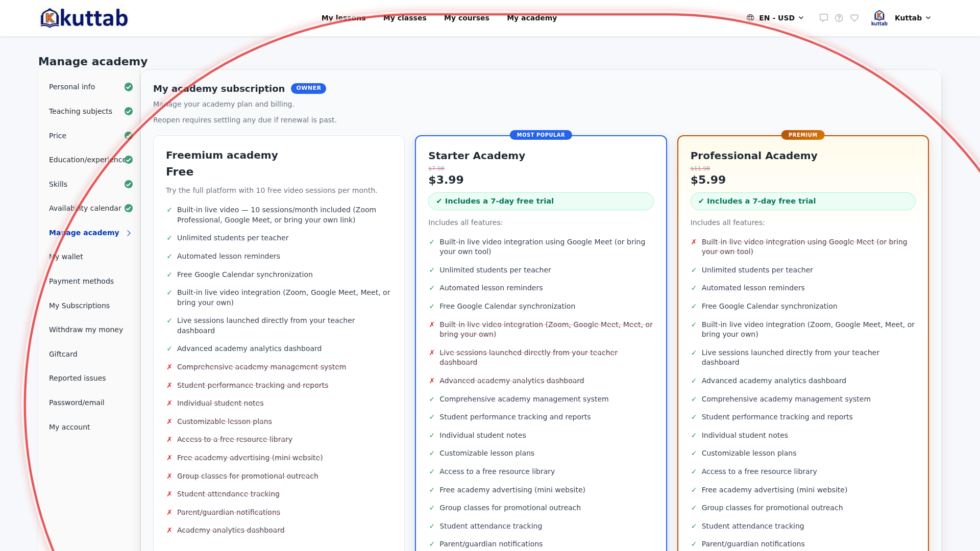Click the OWNER badge next to subscription title
Screen dimensions: 980x551
[x=308, y=88]
